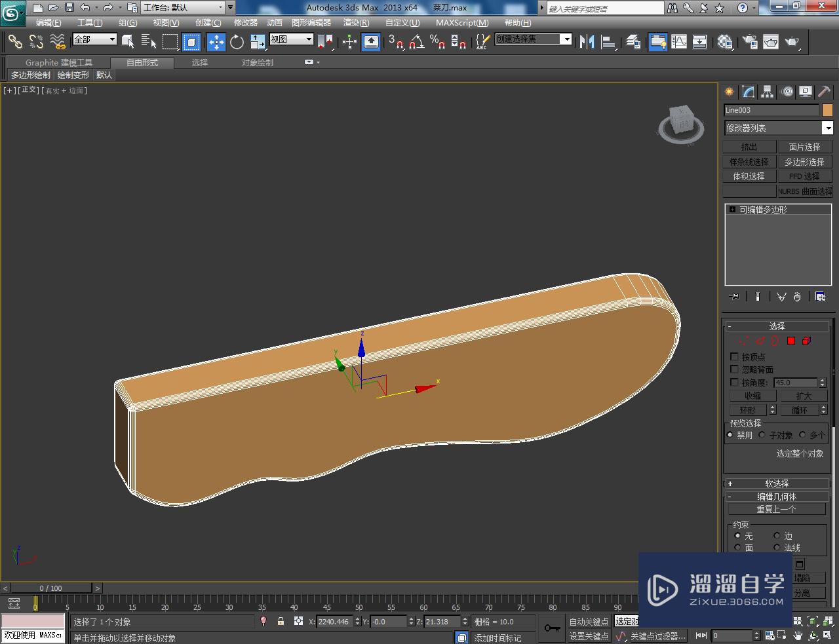
Task: Open Select by Name list icon
Action: pos(149,42)
